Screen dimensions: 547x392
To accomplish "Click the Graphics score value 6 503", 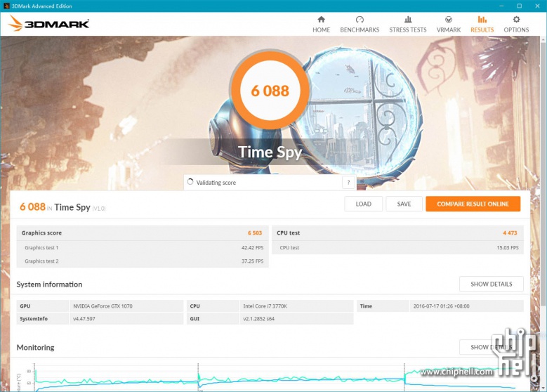I will (255, 233).
